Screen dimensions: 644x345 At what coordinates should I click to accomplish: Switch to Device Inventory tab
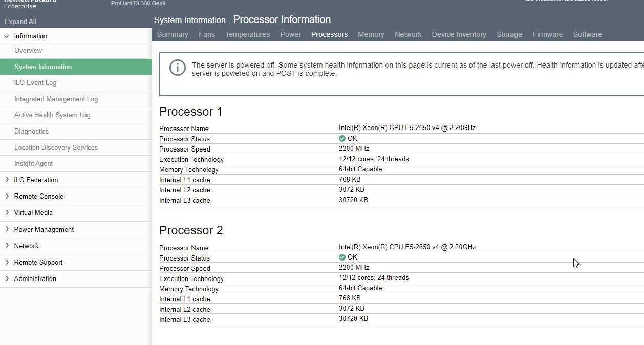(x=459, y=34)
